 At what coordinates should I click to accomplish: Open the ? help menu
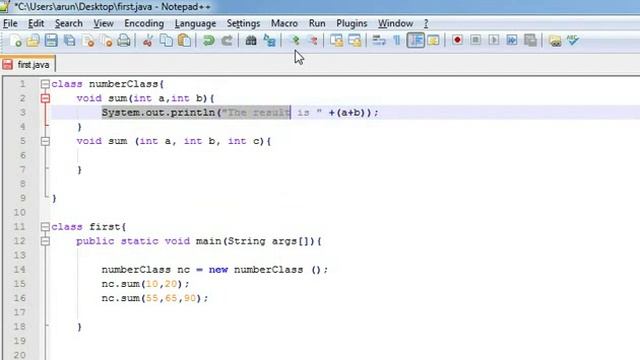pyautogui.click(x=426, y=24)
